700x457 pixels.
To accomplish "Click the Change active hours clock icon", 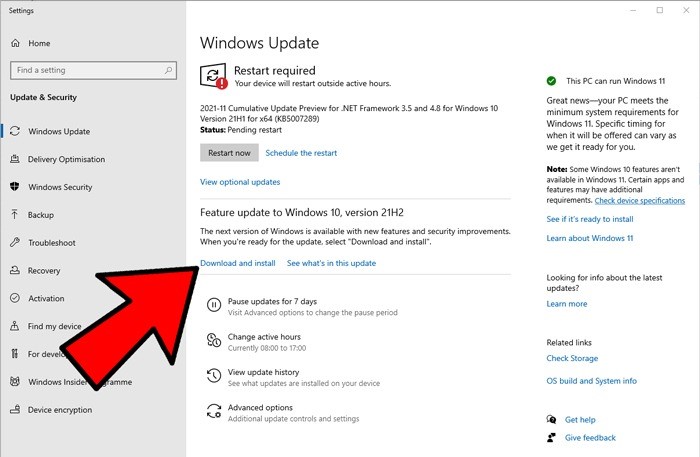I will 214,340.
